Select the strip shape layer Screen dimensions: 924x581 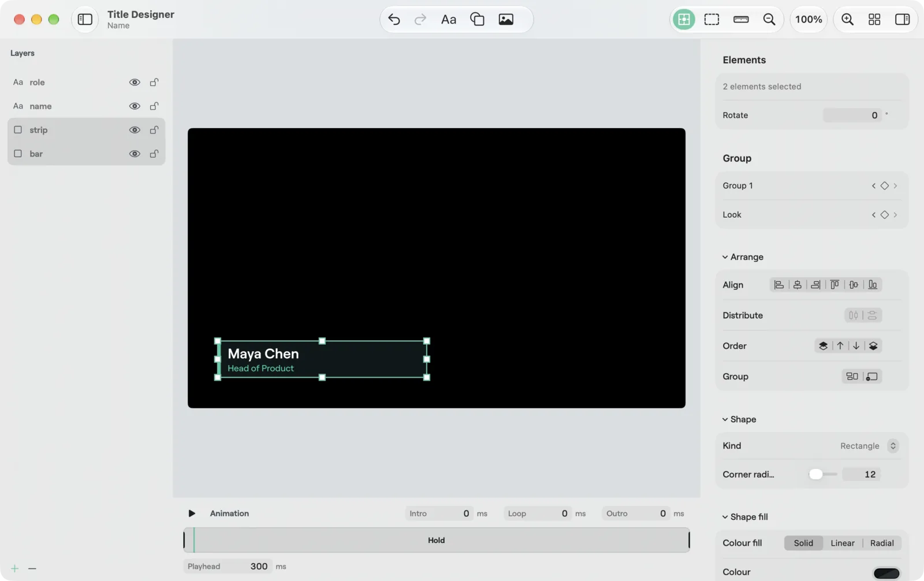[x=87, y=130]
